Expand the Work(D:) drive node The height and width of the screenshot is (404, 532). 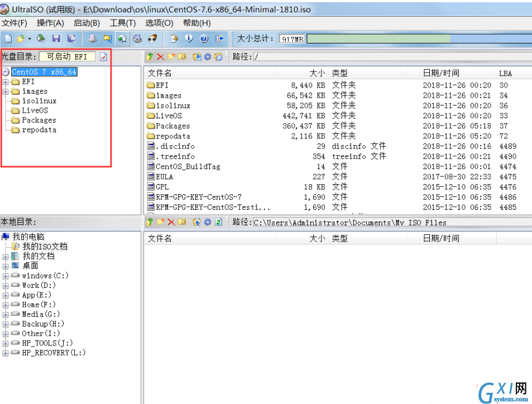point(6,286)
